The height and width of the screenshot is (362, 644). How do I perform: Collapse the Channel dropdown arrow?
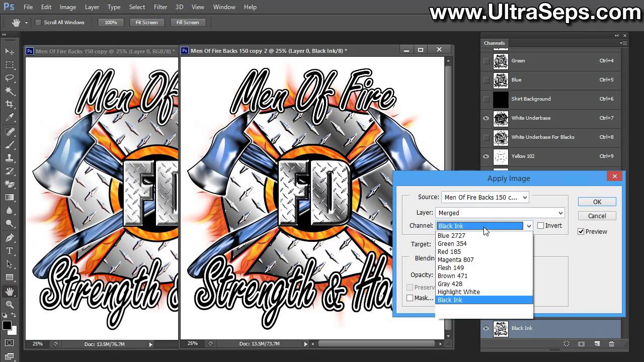(x=528, y=226)
